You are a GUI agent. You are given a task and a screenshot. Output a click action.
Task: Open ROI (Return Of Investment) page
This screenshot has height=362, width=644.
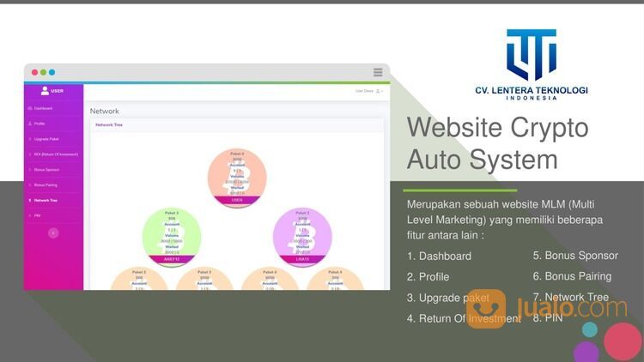56,154
